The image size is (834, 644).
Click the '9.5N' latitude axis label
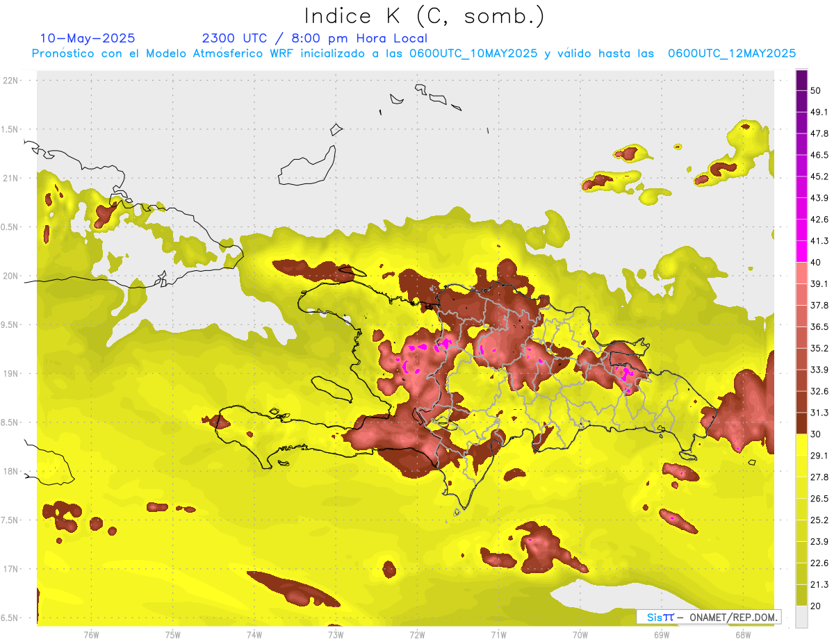tap(10, 324)
